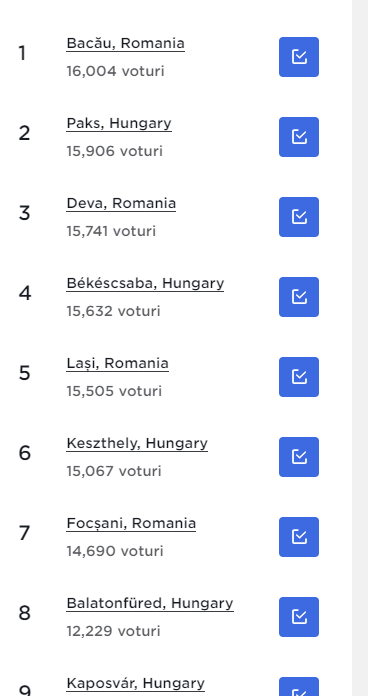Viewport: 368px width, 696px height.
Task: Click vote icon for Kaposvár, Hungary
Action: [299, 687]
